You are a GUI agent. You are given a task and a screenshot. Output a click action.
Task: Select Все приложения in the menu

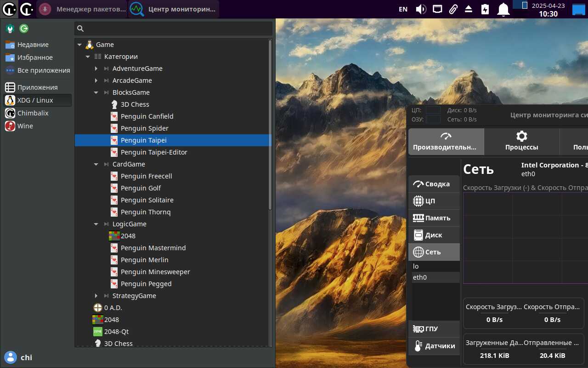pyautogui.click(x=37, y=70)
